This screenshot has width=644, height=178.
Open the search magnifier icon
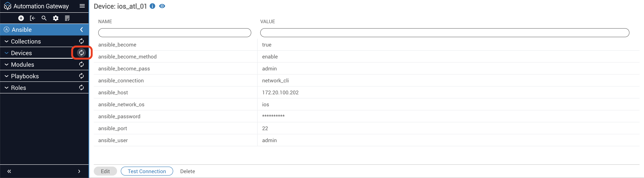(44, 18)
